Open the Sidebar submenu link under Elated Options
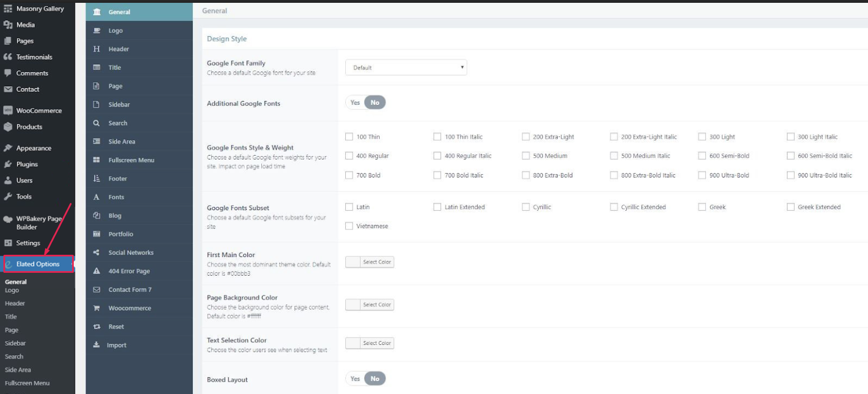This screenshot has width=868, height=394. point(15,343)
